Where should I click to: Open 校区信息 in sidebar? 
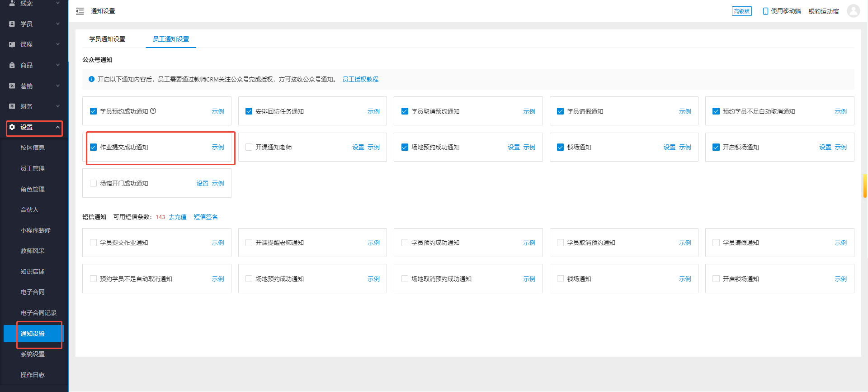point(33,148)
